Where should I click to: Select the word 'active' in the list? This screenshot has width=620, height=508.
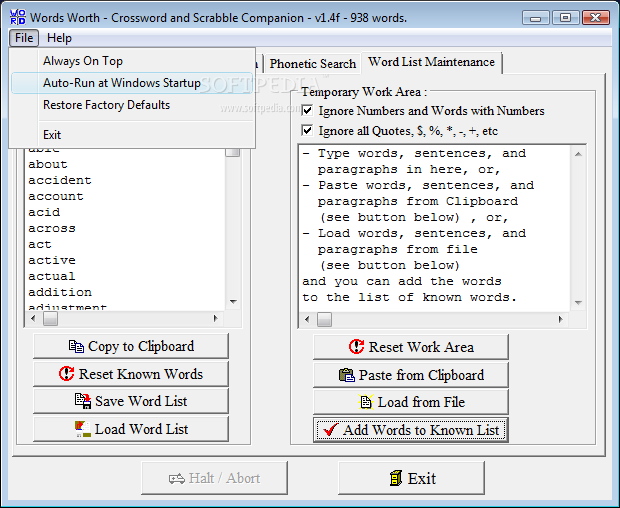point(52,260)
